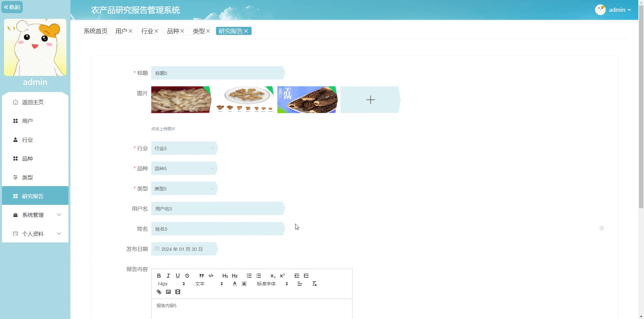The height and width of the screenshot is (319, 644).
Task: Apply Heading 1 style
Action: click(x=225, y=276)
